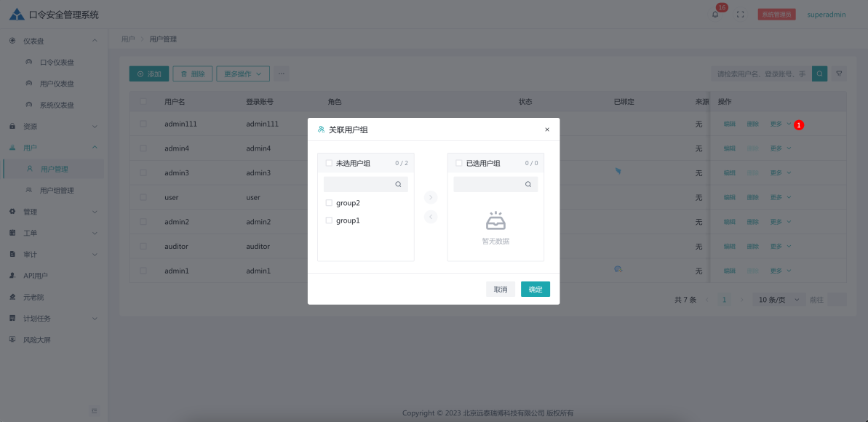Viewport: 868px width, 422px height.
Task: Click search icon in unselected groups panel
Action: pyautogui.click(x=398, y=185)
